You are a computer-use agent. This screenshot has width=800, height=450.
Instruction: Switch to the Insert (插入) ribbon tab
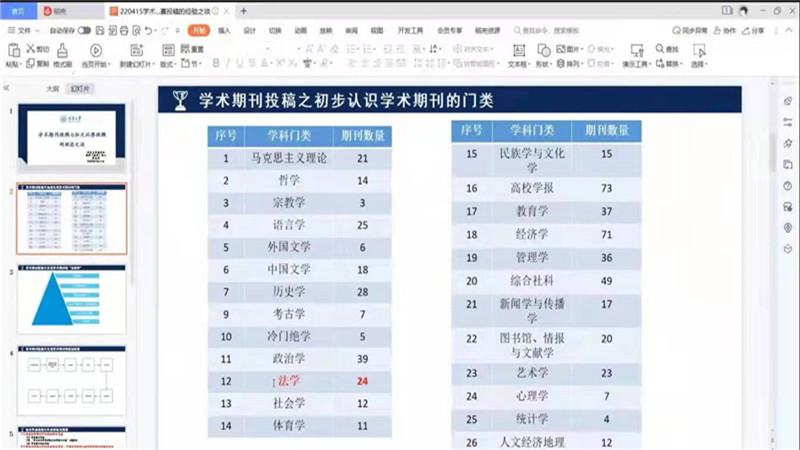[224, 31]
